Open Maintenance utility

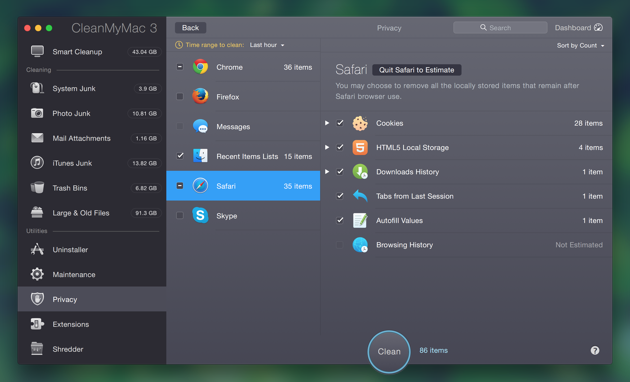point(92,274)
